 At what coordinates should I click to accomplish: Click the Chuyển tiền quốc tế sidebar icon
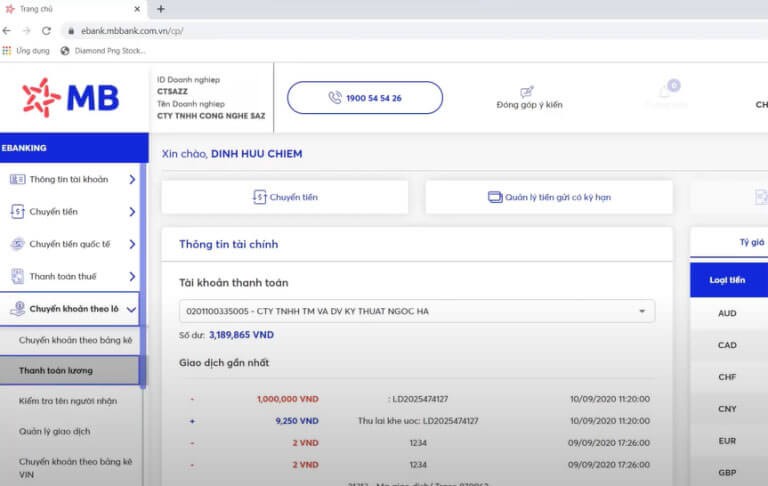[x=17, y=244]
